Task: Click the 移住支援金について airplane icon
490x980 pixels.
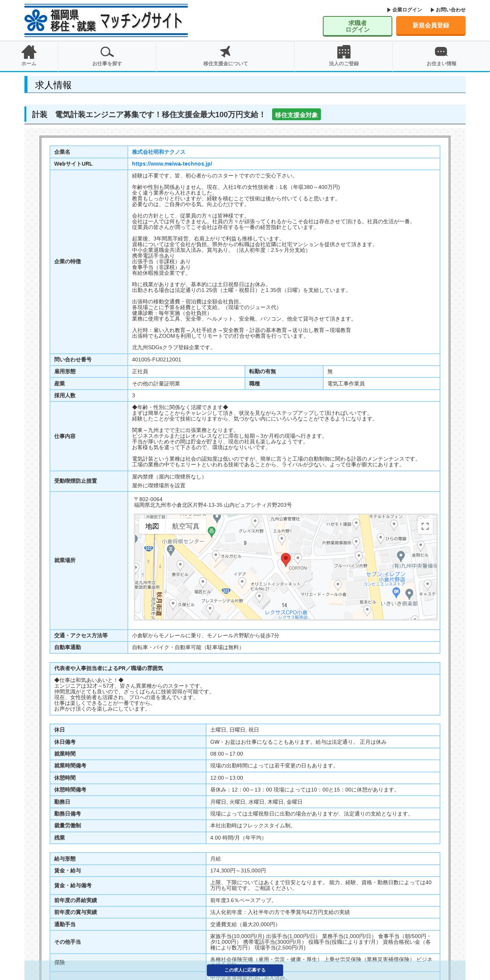Action: (x=225, y=52)
